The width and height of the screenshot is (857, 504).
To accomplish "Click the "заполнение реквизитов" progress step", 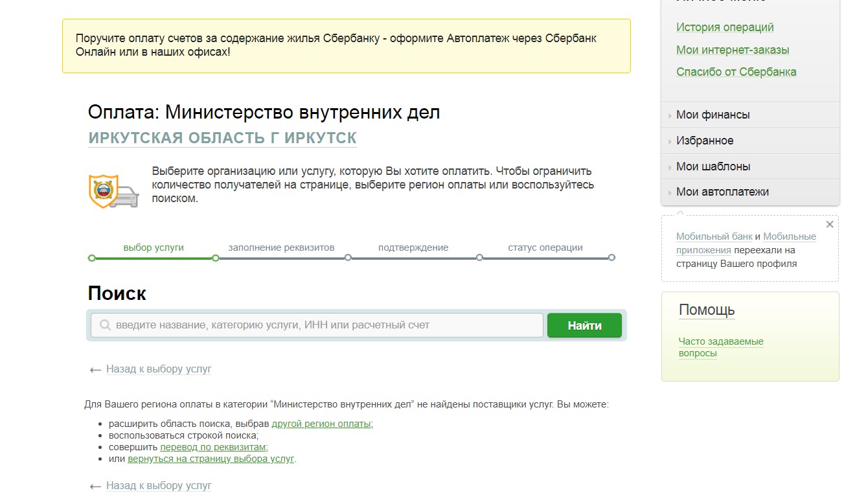I will tap(348, 258).
